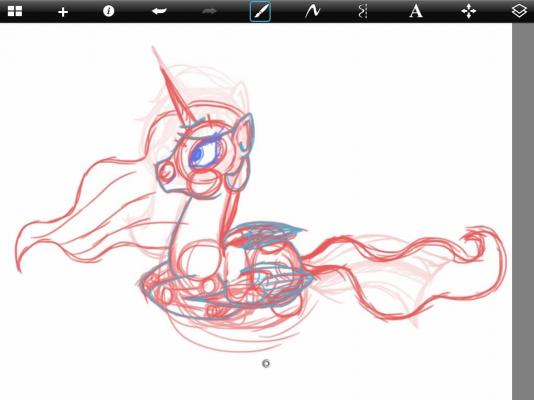Choose the freehand stroke style tool
The height and width of the screenshot is (400, 534).
[312, 11]
